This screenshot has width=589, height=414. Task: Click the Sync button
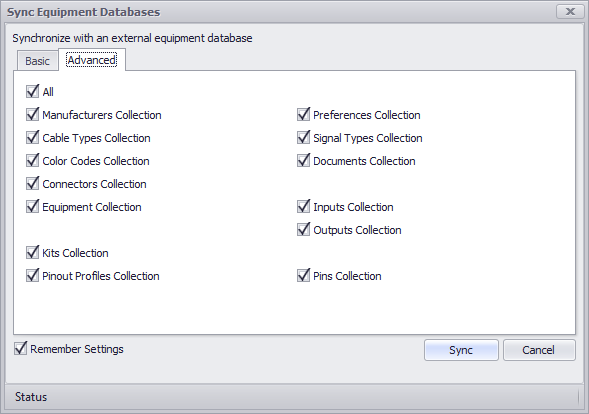[461, 350]
